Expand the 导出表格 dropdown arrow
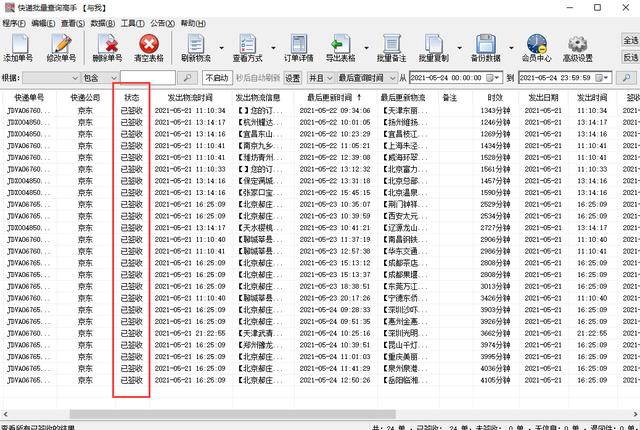The image size is (640, 430). (366, 48)
